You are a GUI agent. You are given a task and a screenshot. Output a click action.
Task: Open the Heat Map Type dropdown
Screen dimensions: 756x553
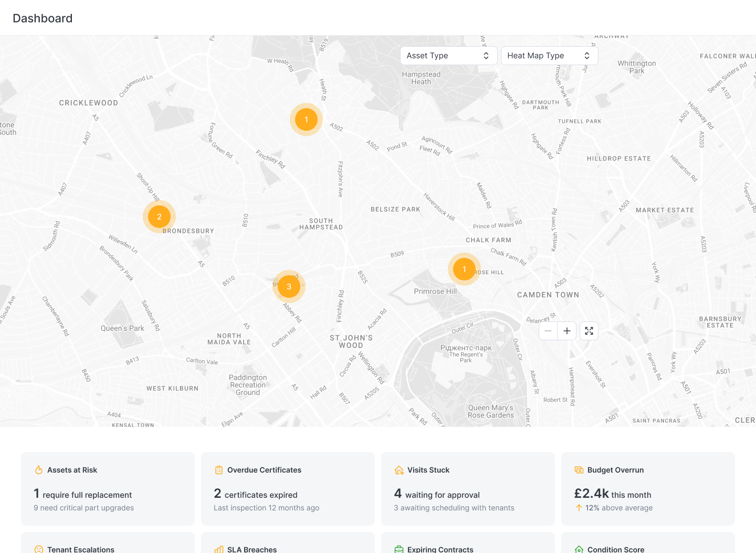(549, 56)
